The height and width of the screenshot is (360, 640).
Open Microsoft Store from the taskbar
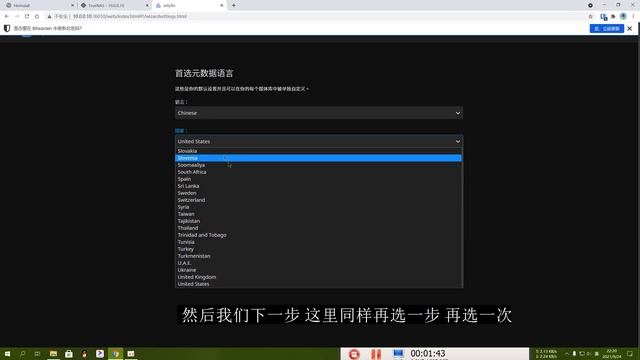click(69, 353)
